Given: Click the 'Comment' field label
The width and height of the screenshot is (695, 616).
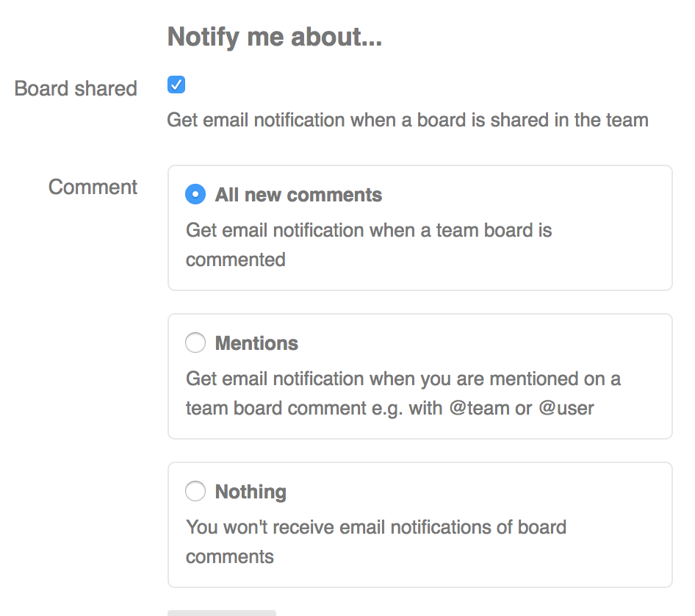Looking at the screenshot, I should tap(93, 187).
